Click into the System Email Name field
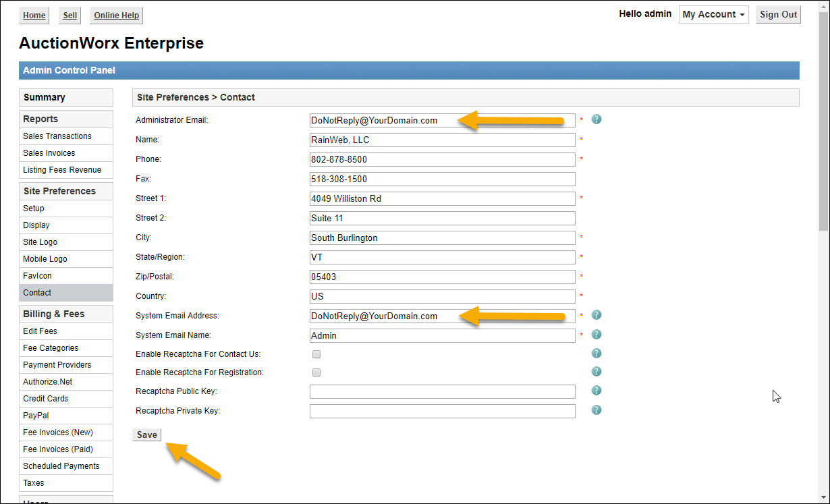830x504 pixels. (443, 335)
